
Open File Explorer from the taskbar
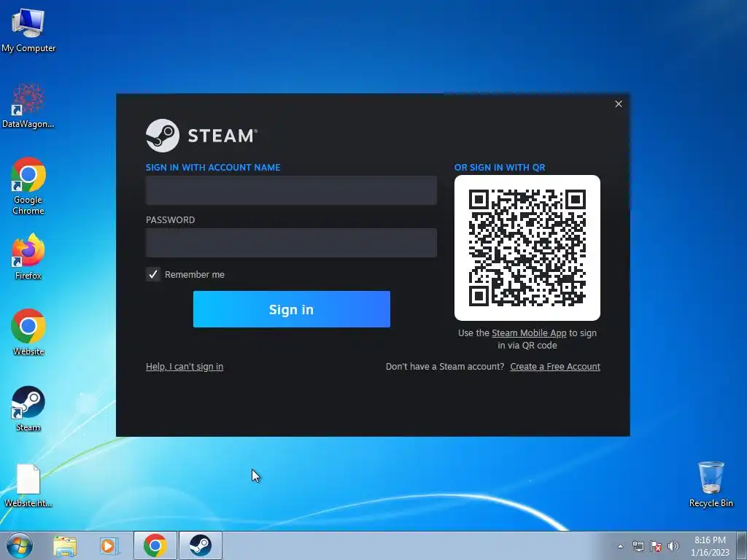pyautogui.click(x=65, y=545)
